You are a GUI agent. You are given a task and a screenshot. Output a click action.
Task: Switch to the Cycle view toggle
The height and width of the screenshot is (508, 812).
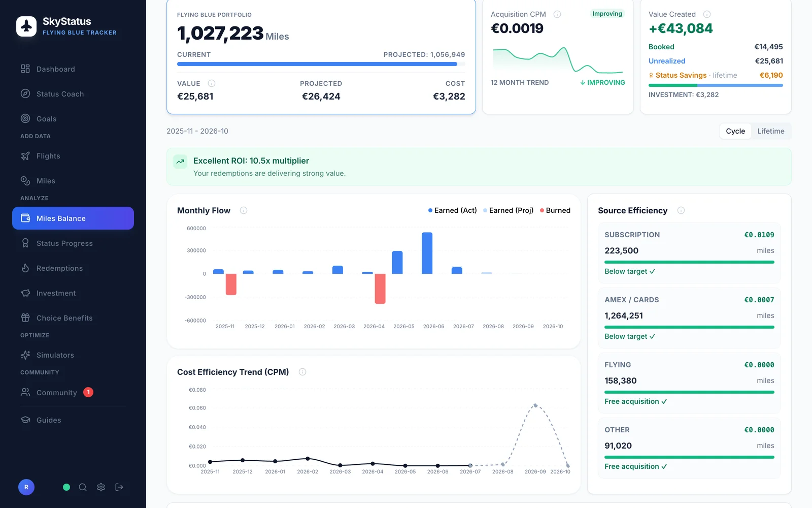click(x=735, y=131)
